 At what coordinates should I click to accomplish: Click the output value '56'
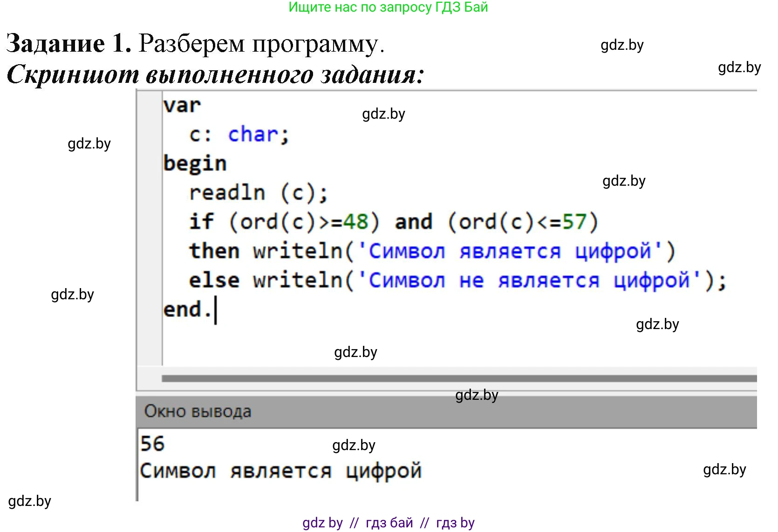click(152, 444)
